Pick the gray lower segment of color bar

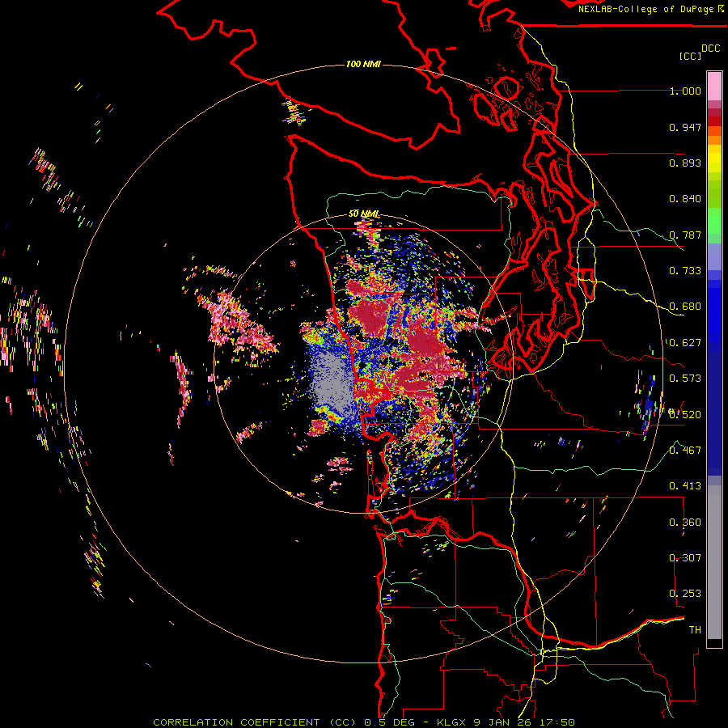(714, 562)
